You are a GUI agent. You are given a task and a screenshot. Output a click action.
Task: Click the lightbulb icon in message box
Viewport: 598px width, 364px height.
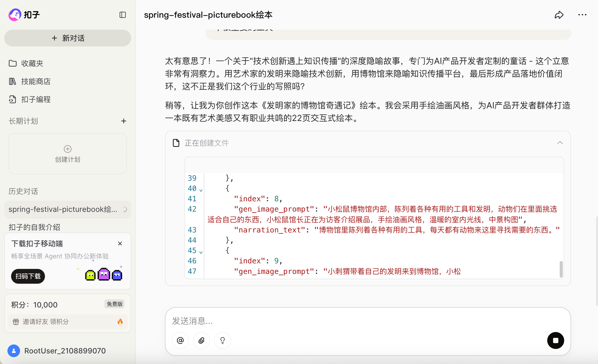click(x=223, y=340)
